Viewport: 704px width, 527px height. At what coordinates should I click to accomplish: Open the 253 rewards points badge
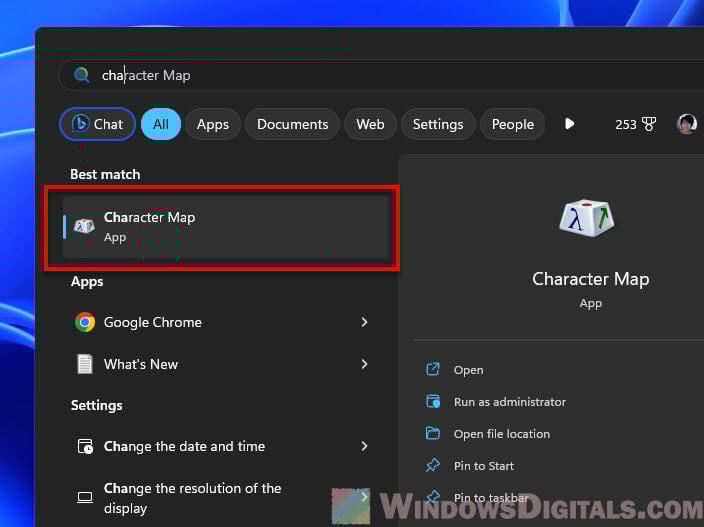click(635, 124)
